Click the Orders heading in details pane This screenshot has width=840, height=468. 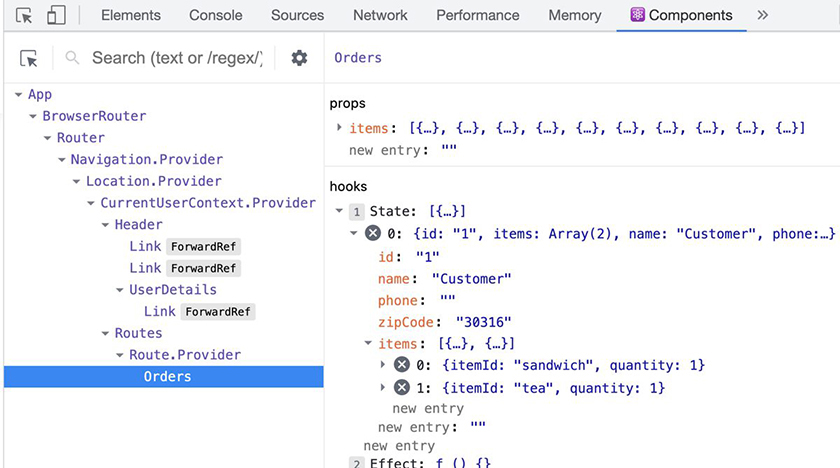coord(358,57)
